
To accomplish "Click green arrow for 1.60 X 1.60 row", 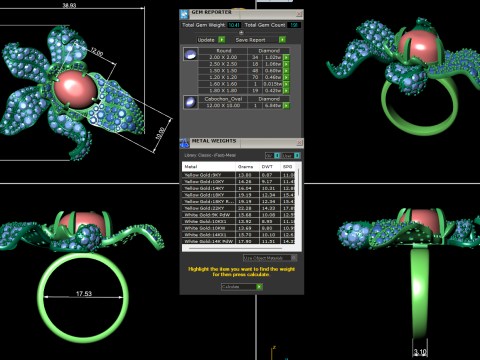I will (x=286, y=84).
